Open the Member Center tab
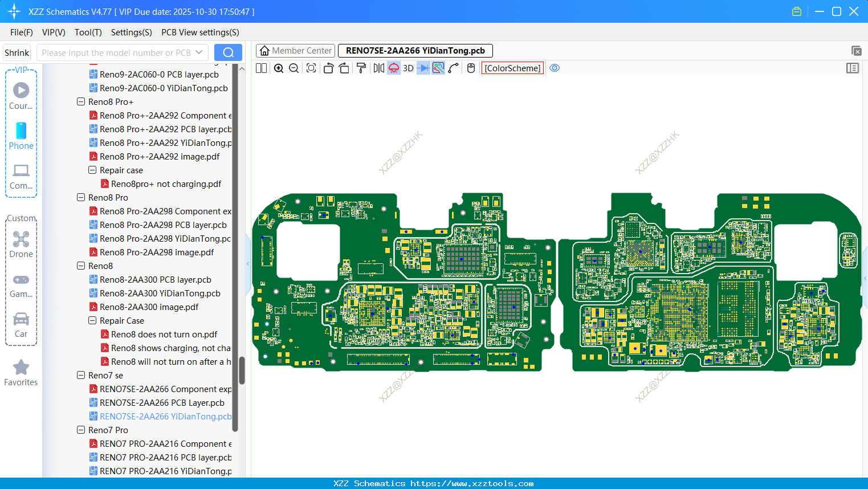 [x=295, y=51]
